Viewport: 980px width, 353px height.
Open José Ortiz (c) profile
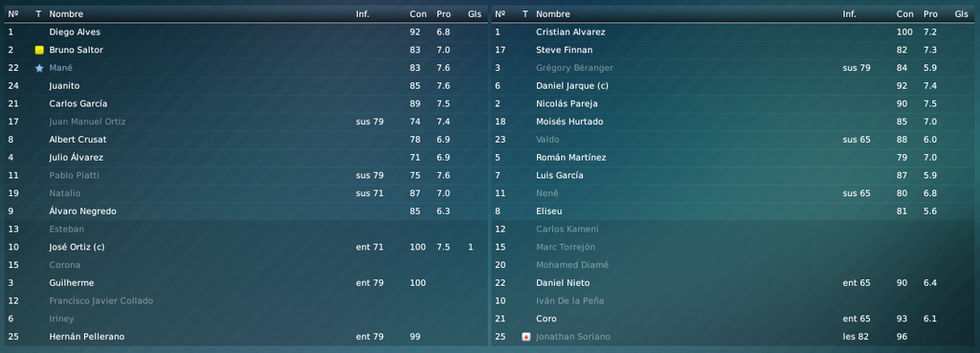click(x=77, y=247)
